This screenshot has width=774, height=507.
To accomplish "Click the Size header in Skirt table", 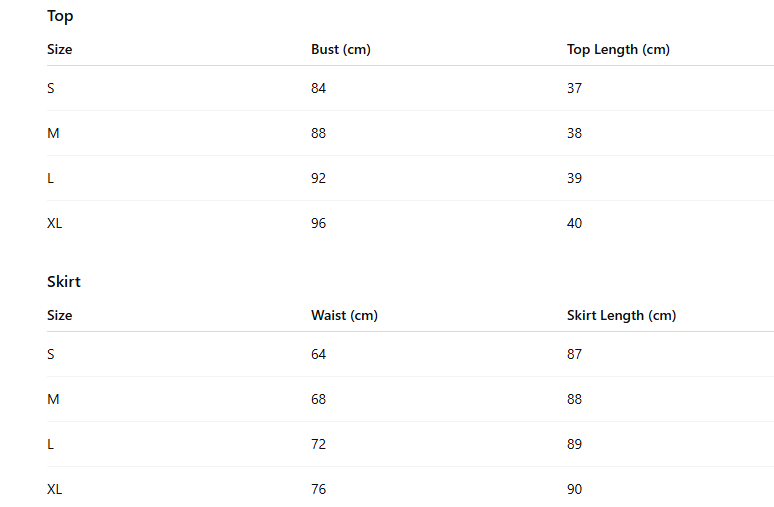I will tap(60, 316).
